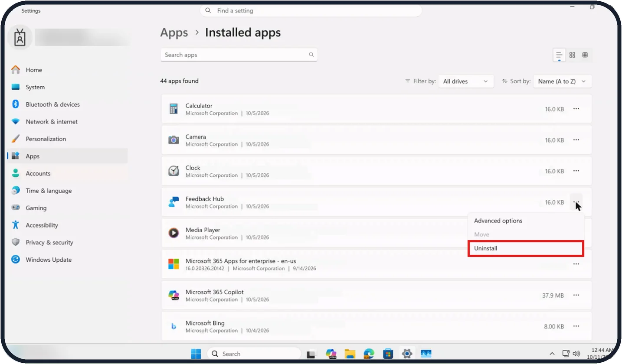Viewport: 622px width, 364px height.
Task: Open Privacy & security settings
Action: [68, 243]
